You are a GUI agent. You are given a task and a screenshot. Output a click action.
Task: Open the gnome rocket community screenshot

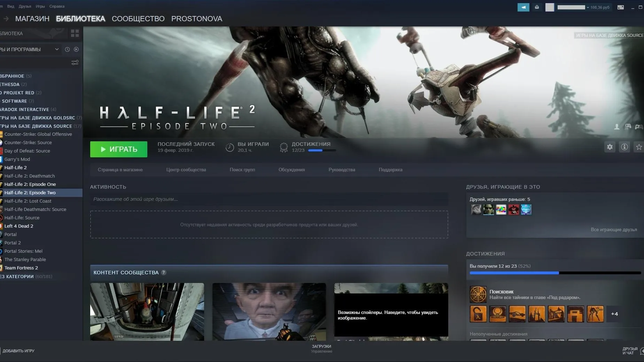click(147, 312)
